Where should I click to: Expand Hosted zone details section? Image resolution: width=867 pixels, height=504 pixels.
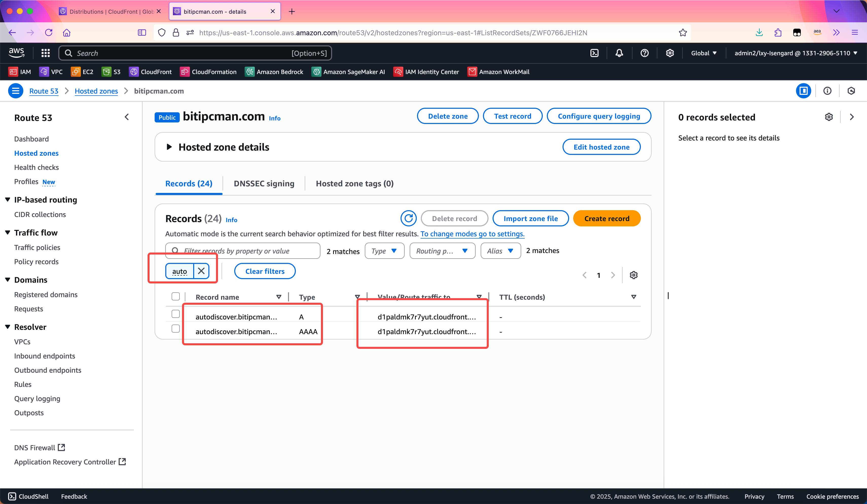coord(169,147)
